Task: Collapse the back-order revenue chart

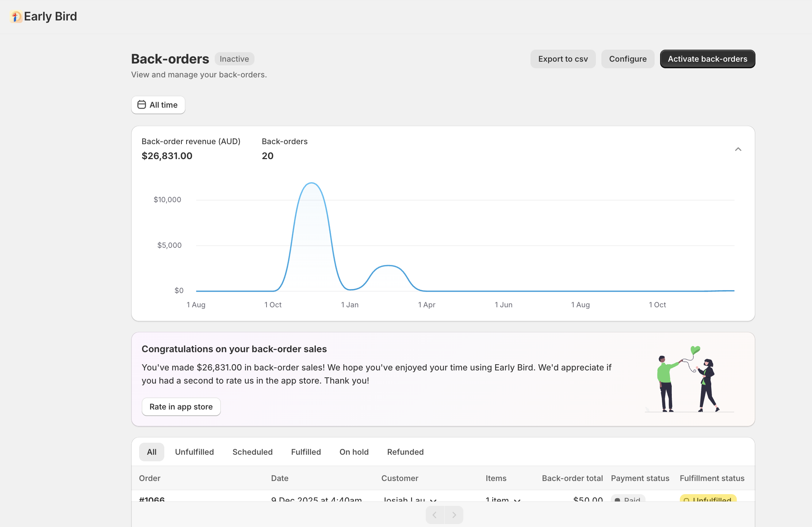Action: click(739, 149)
